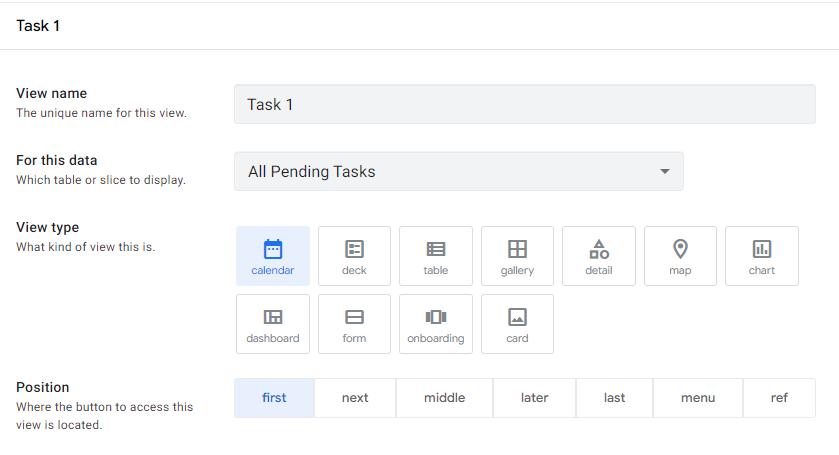The height and width of the screenshot is (455, 839).
Task: Set position to menu
Action: pos(698,398)
